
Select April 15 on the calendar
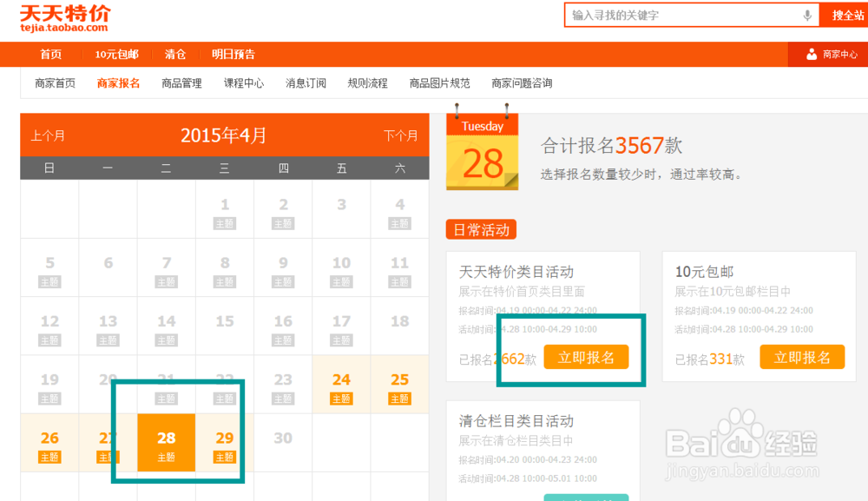pos(224,326)
